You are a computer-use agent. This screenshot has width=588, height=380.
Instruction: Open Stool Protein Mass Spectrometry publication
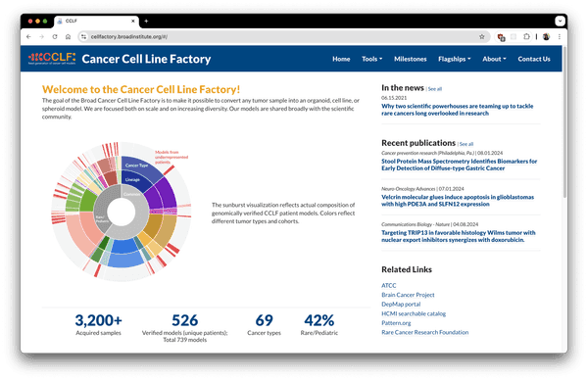coord(459,165)
